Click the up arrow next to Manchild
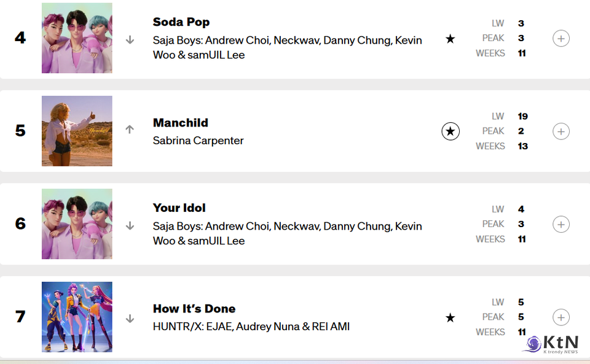 click(130, 130)
